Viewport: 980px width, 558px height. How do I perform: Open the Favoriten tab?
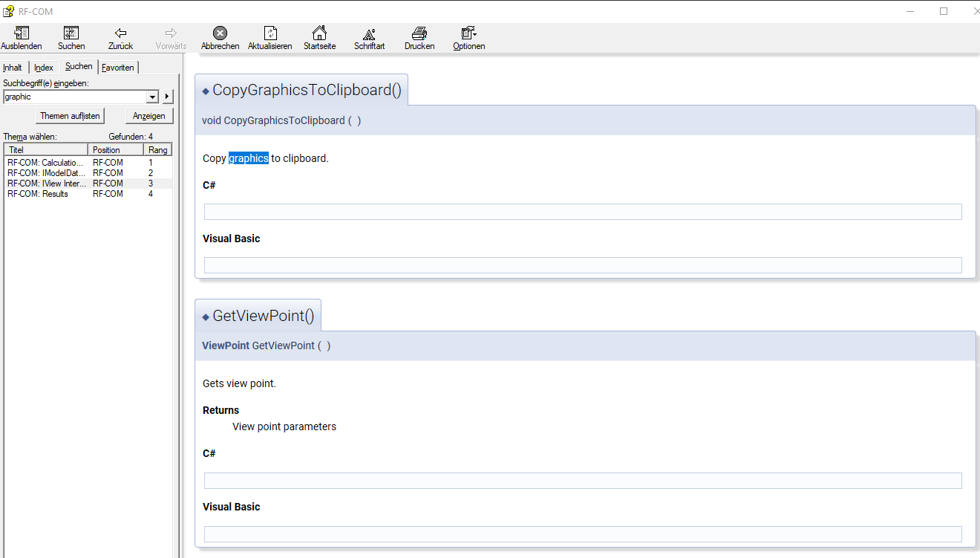117,67
